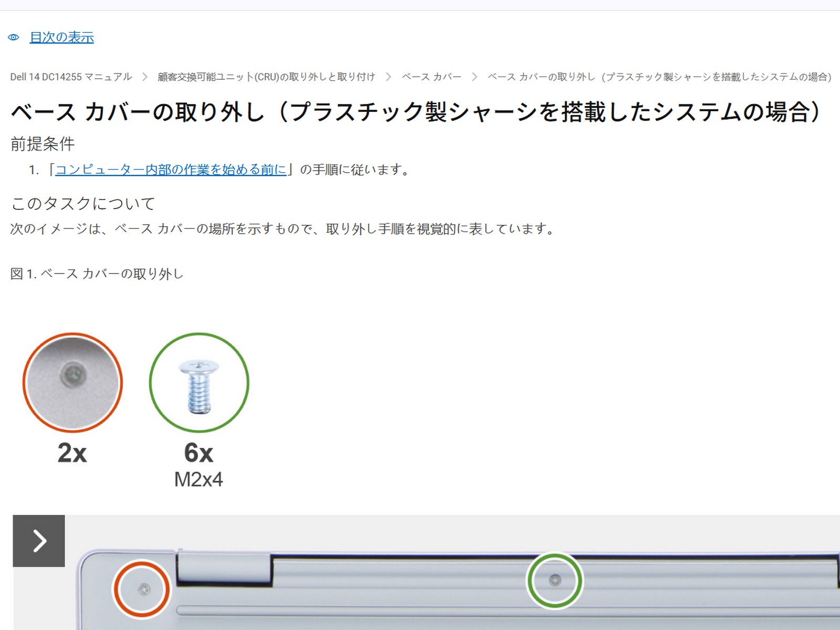This screenshot has width=840, height=630.
Task: Toggle visibility of the contents sidebar
Action: click(x=61, y=37)
